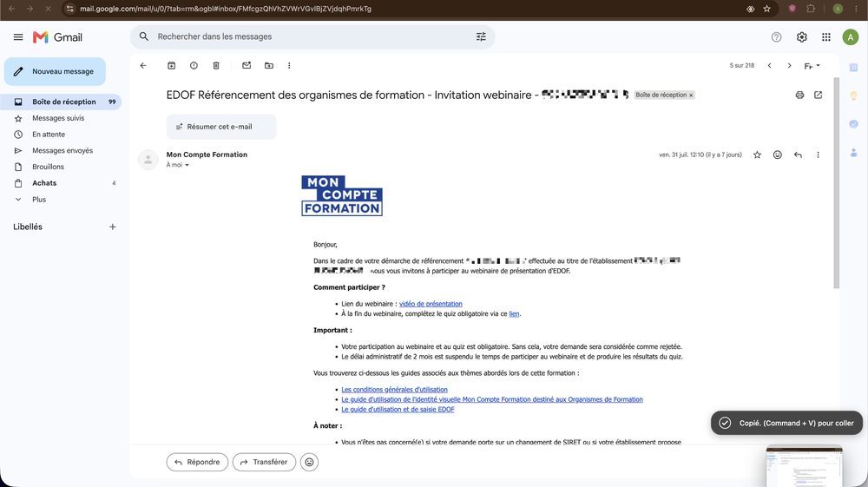Stop page loading in browser
This screenshot has width=868, height=487.
coord(48,9)
